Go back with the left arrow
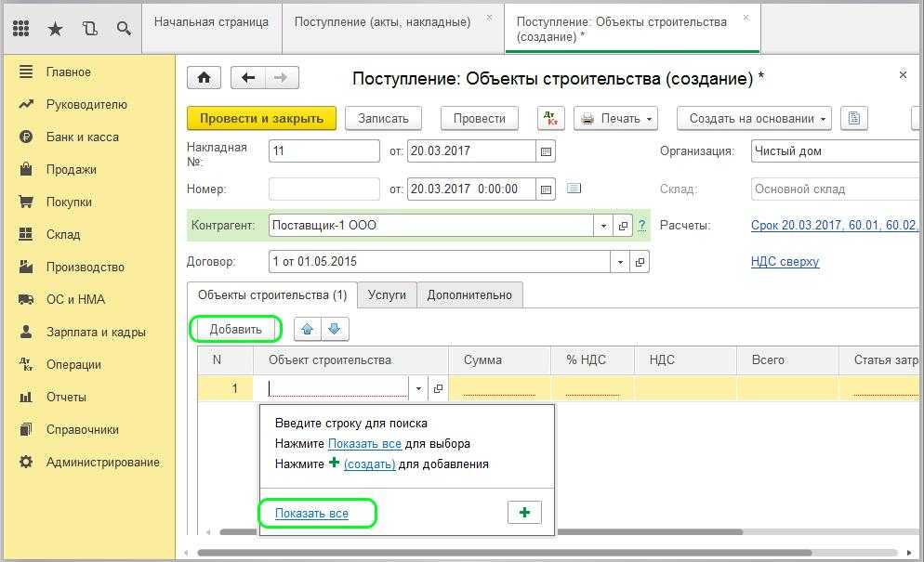This screenshot has height=562, width=924. [x=248, y=78]
